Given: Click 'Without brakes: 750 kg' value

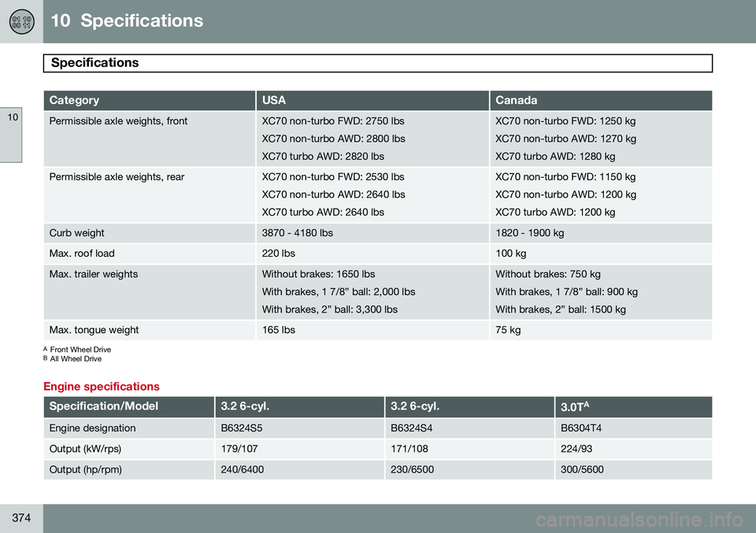Looking at the screenshot, I should pos(548,274).
